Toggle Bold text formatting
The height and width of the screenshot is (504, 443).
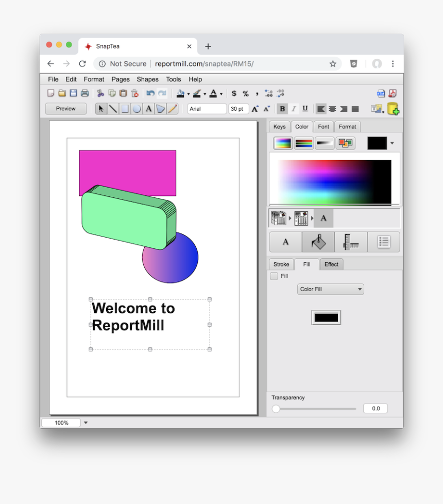[x=282, y=109]
